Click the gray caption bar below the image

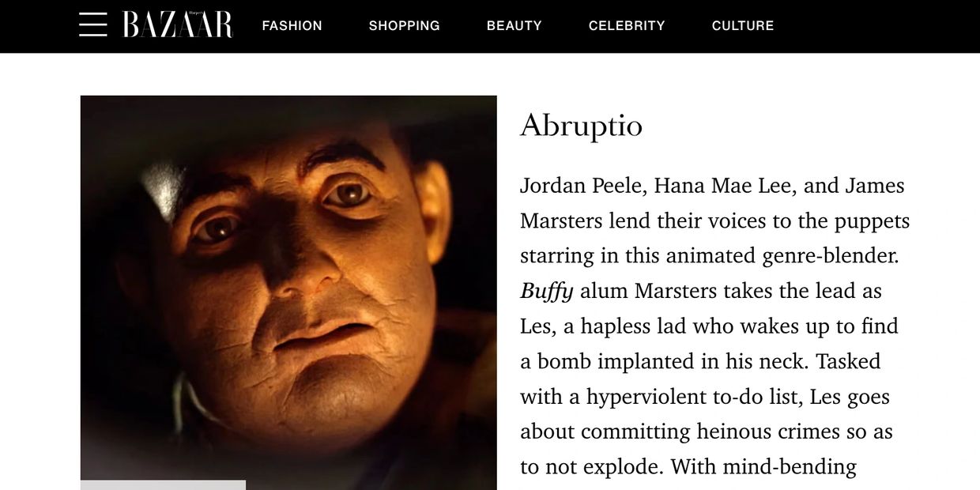(163, 485)
